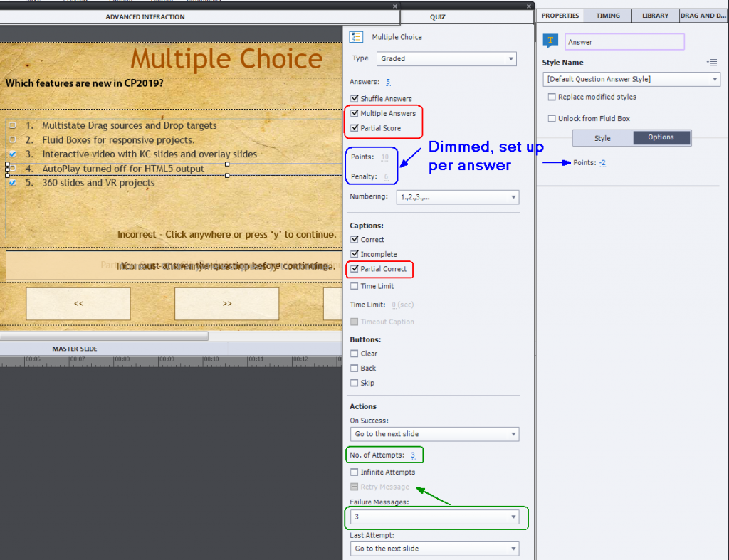This screenshot has height=560, width=729.
Task: Close the Advanced Interaction panel with X
Action: (x=395, y=6)
